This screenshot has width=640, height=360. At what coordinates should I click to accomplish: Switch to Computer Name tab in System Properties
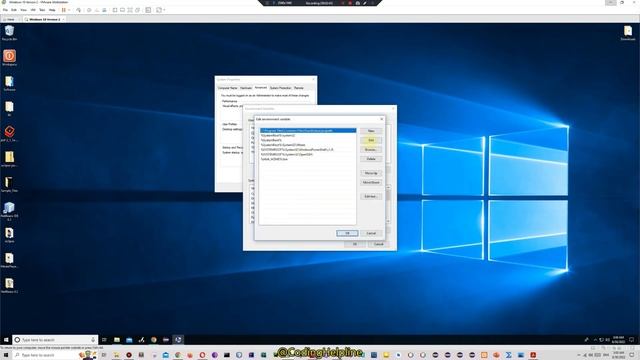pos(227,88)
